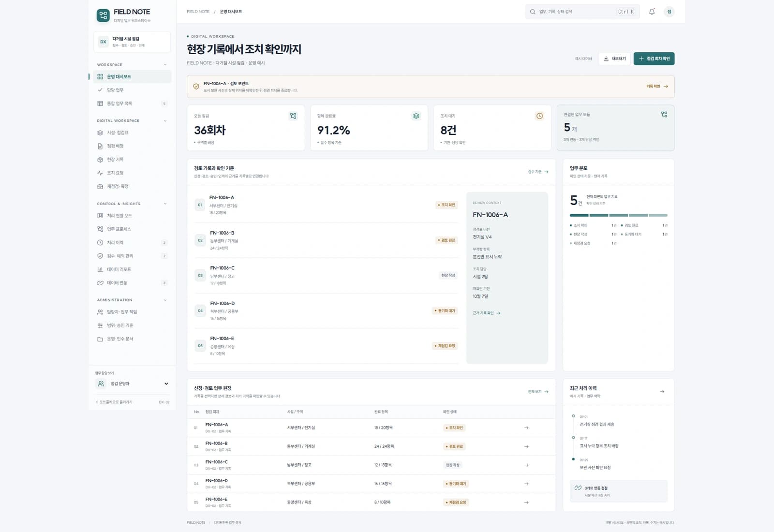Click the arrow icon in 최근 처리 이력 header

click(662, 392)
